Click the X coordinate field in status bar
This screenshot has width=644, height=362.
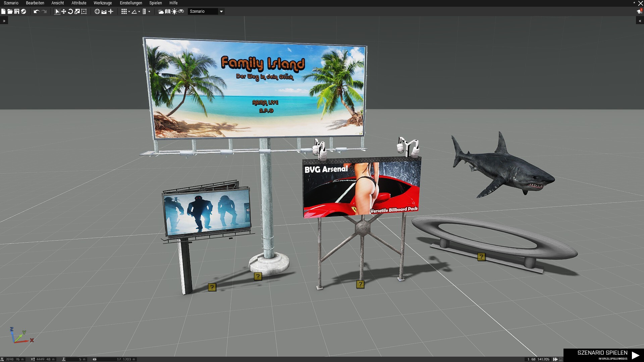[x=14, y=359]
